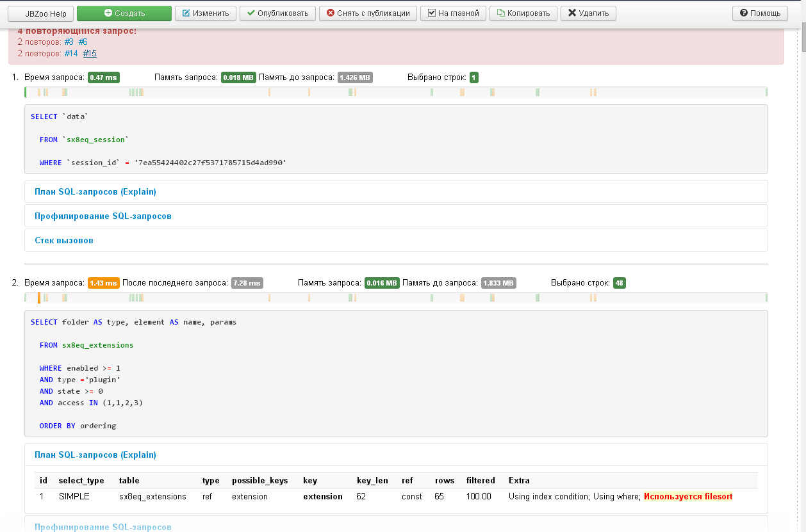Screen dimensions: 806x532
Task: Click the Опубликовать checkmark button
Action: [278, 13]
